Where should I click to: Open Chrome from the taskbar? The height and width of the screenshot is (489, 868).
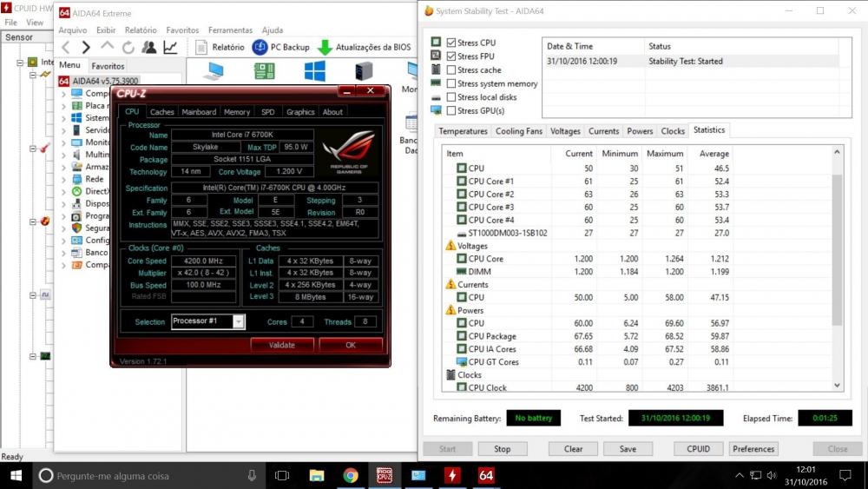point(351,475)
